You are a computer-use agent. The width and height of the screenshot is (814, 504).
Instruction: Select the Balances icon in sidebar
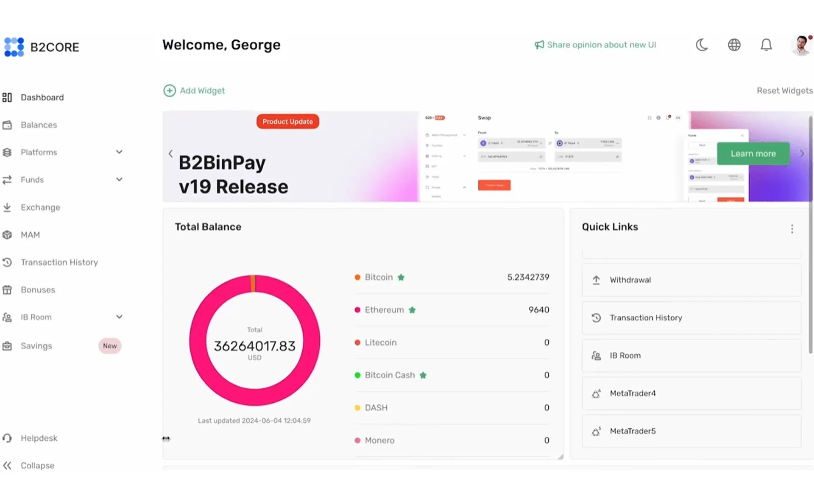pyautogui.click(x=7, y=125)
